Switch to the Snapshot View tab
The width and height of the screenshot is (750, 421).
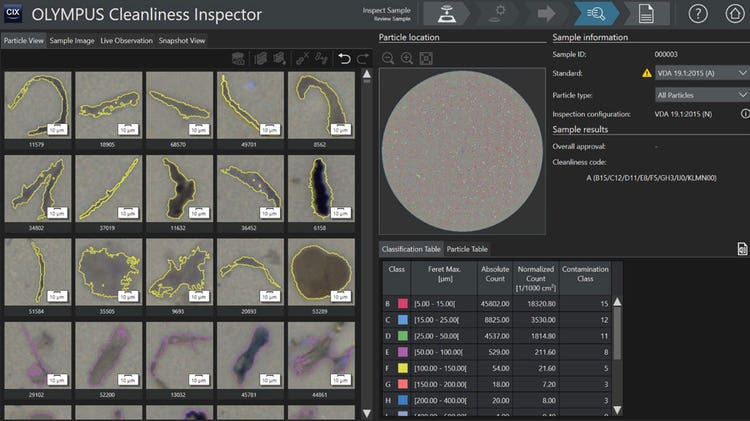click(182, 41)
